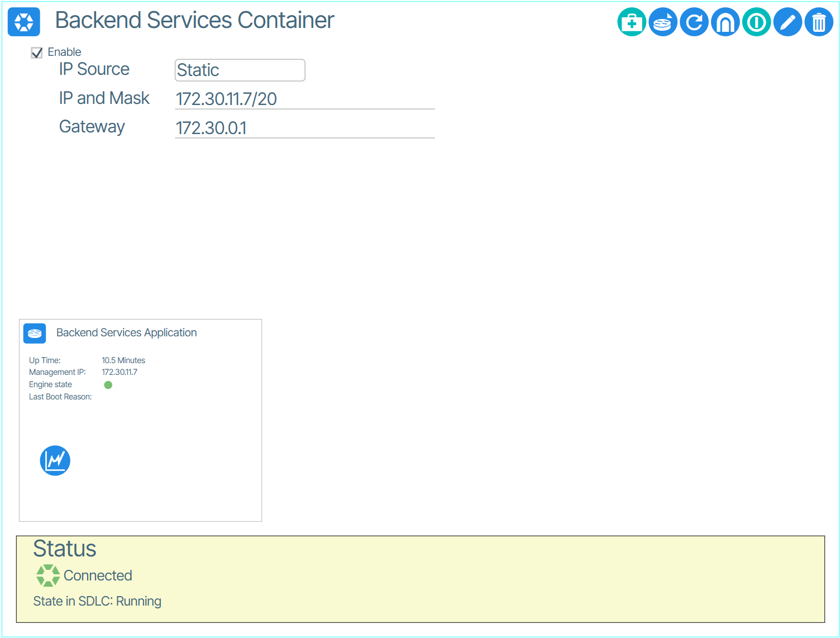Toggle the container power button

[757, 22]
